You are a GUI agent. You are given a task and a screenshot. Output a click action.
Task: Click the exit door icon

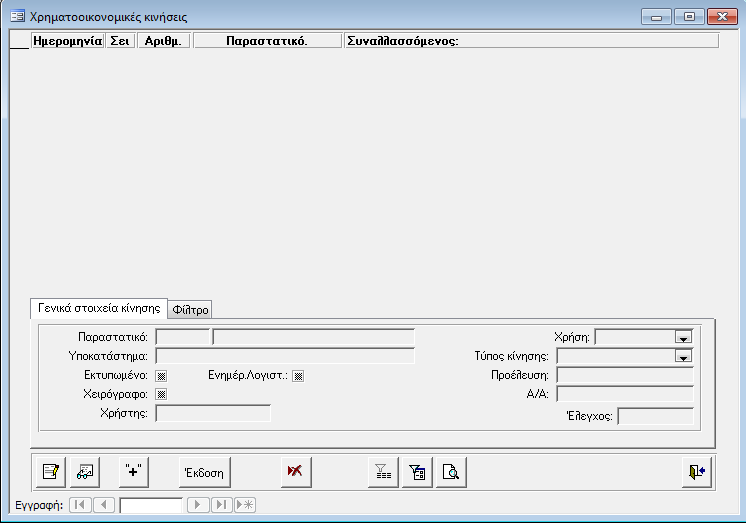pyautogui.click(x=697, y=471)
